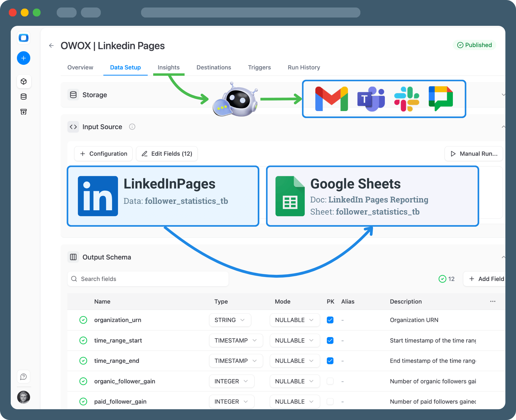
Task: Click the three-dots table options icon
Action: [492, 301]
